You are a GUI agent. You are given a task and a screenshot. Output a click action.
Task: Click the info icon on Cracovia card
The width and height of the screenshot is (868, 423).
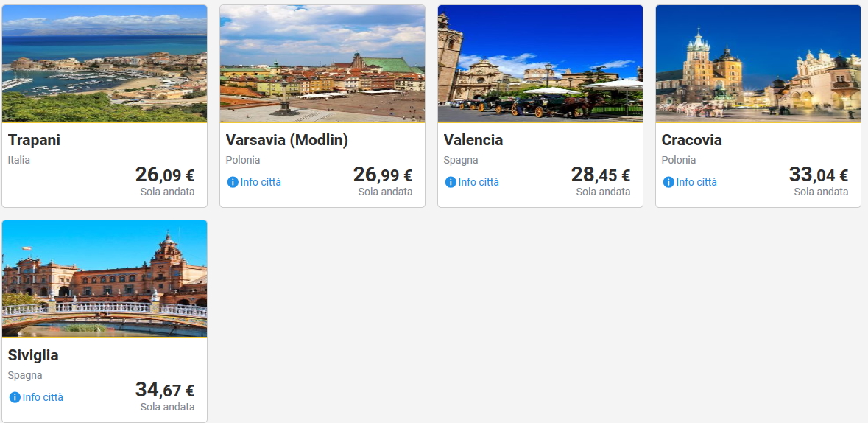tap(668, 182)
